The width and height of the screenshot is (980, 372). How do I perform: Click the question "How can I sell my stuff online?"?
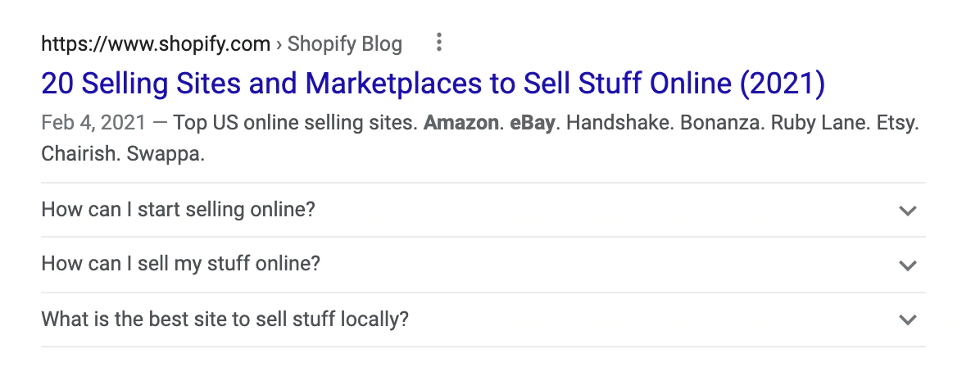coord(180,265)
